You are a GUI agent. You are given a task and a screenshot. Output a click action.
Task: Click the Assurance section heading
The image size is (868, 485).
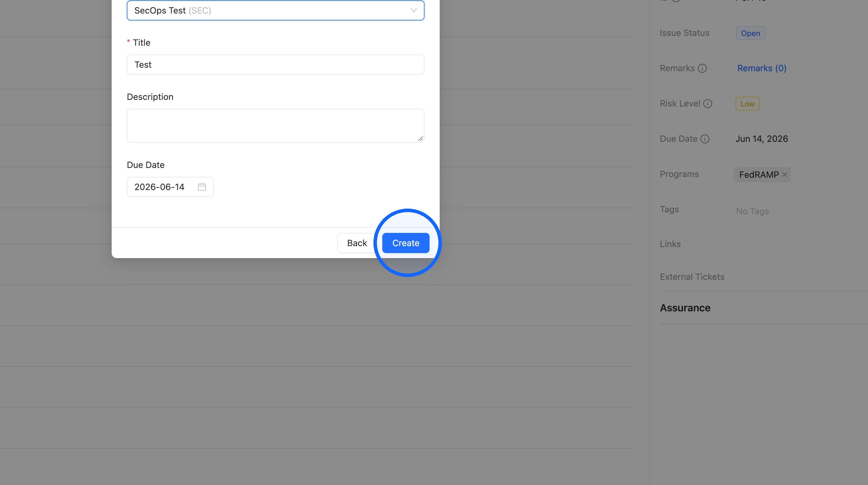click(685, 308)
